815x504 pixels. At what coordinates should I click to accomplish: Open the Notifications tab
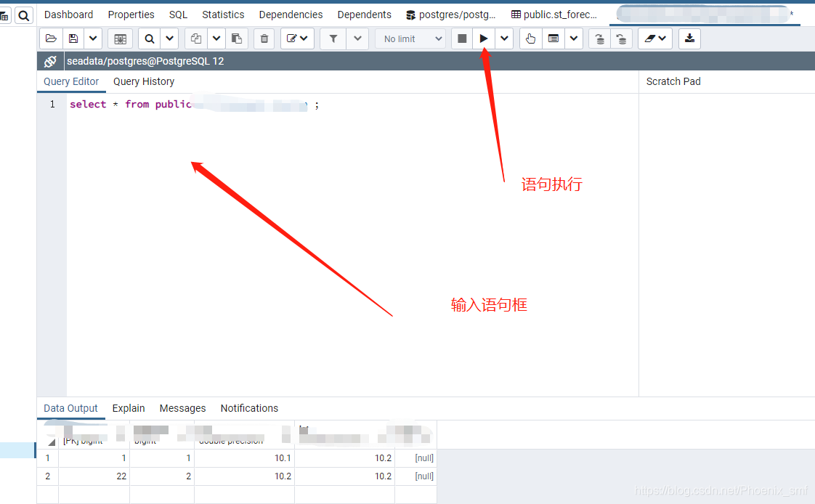pyautogui.click(x=249, y=408)
